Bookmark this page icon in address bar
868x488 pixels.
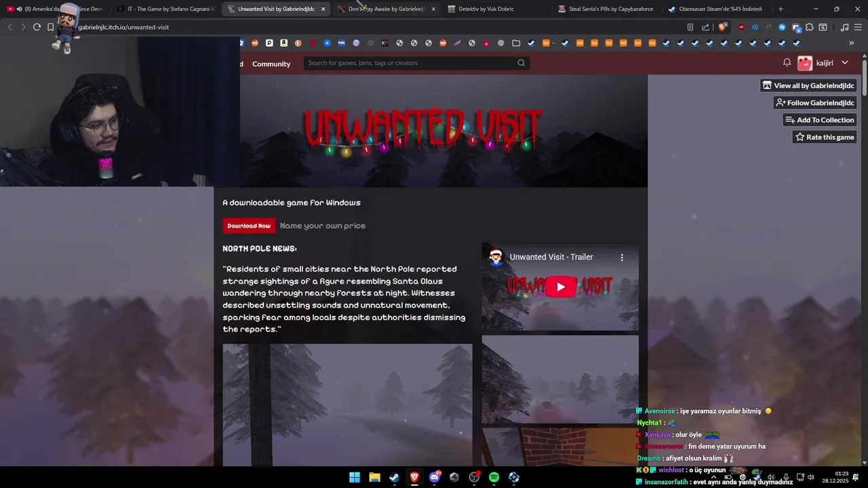coord(50,27)
